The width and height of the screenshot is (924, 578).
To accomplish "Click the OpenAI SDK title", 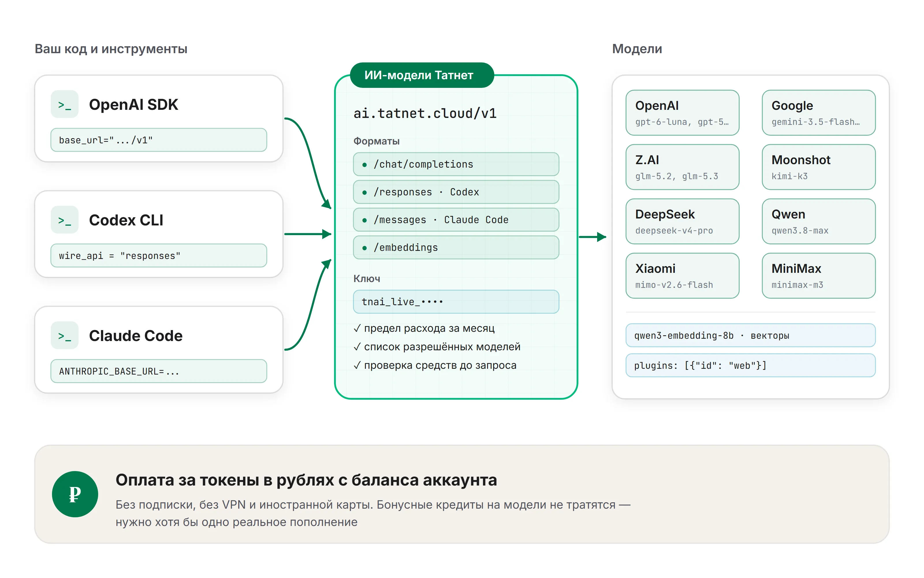I will [133, 105].
